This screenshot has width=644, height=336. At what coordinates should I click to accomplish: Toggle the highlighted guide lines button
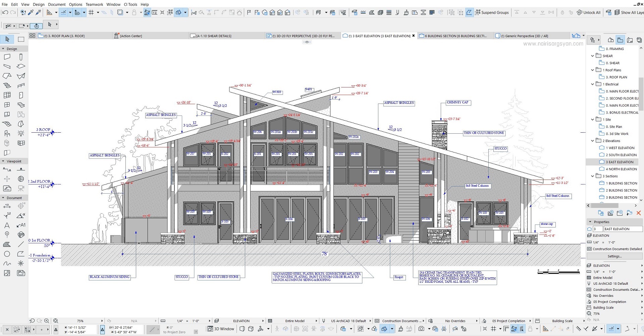coord(63,12)
